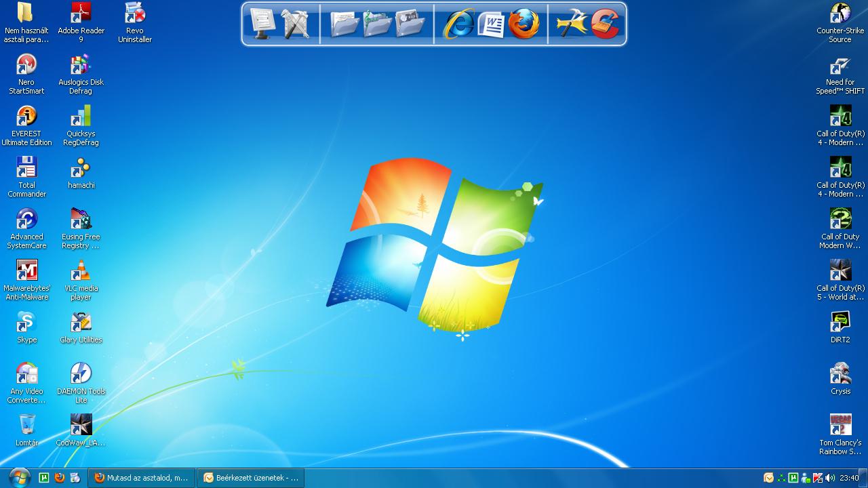The width and height of the screenshot is (868, 488).
Task: Open the Windows Start menu orb
Action: (19, 478)
